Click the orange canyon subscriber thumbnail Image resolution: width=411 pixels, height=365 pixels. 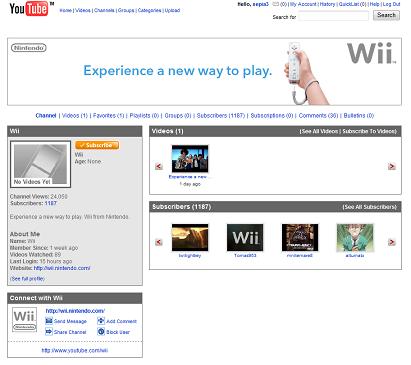click(190, 237)
